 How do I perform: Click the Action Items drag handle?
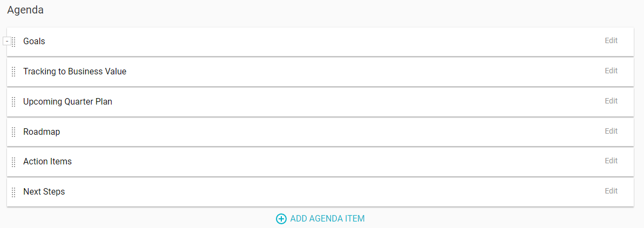pyautogui.click(x=13, y=162)
